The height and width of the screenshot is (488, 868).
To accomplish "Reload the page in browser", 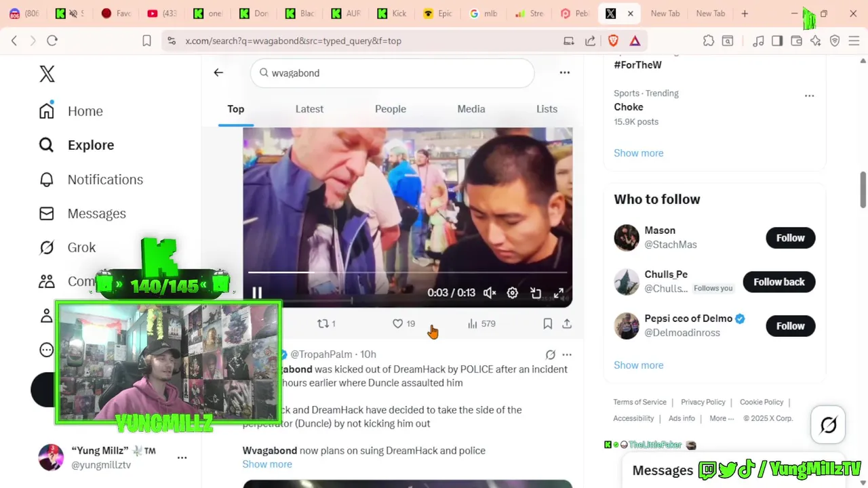I will tap(52, 41).
